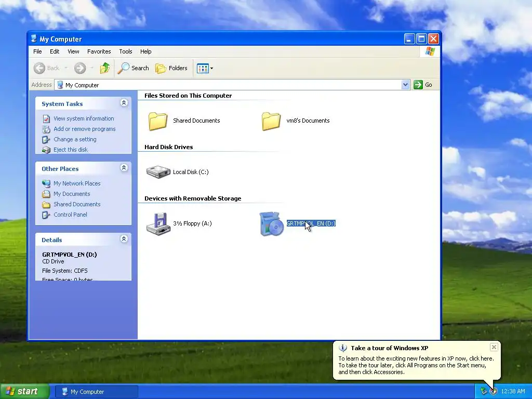Click the vm8's Documents label
Screen dimensions: 532x399
click(x=308, y=121)
